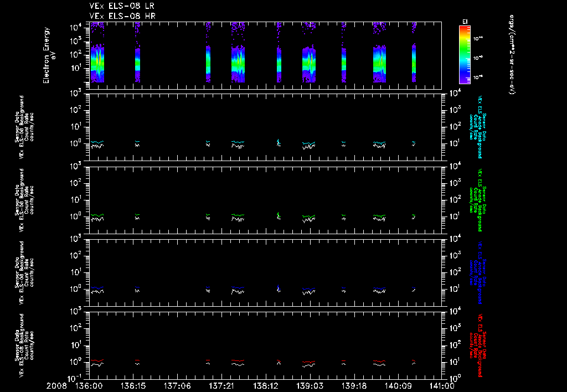Screen dimensions: 567x392
Task: Click the "136:00" time axis label
Action: tap(89, 386)
